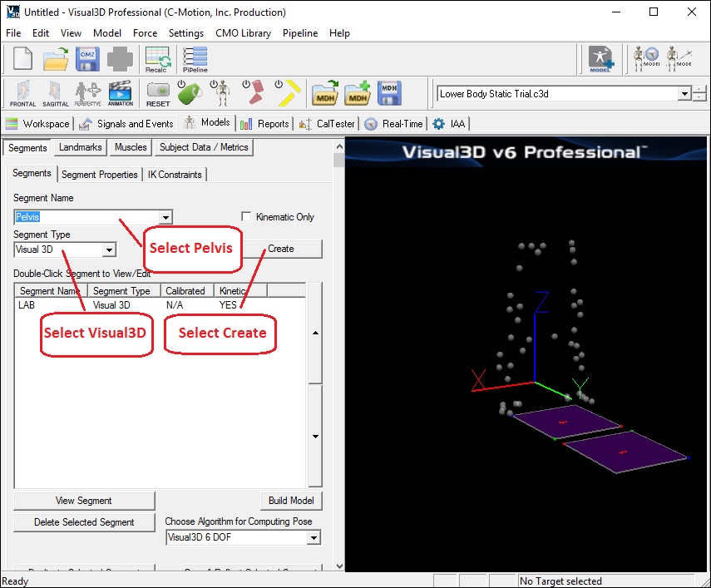Open the Segment Type dropdown
This screenshot has width=711, height=588.
click(109, 250)
